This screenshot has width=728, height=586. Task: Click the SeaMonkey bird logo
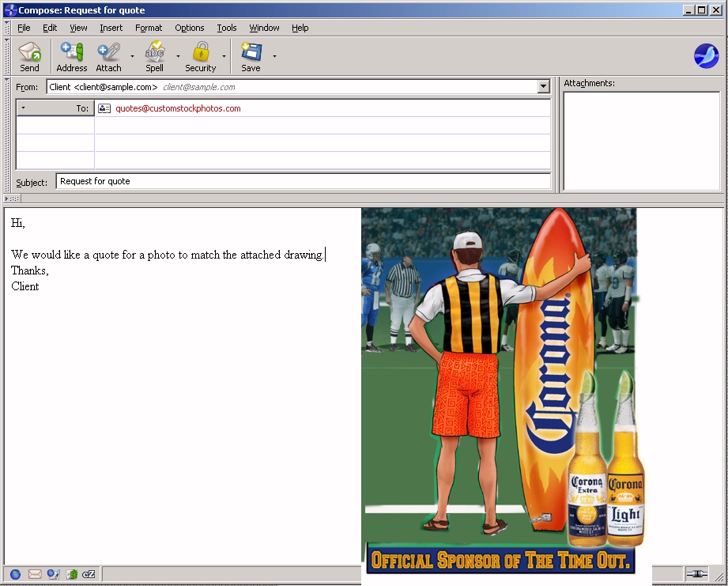click(x=706, y=55)
